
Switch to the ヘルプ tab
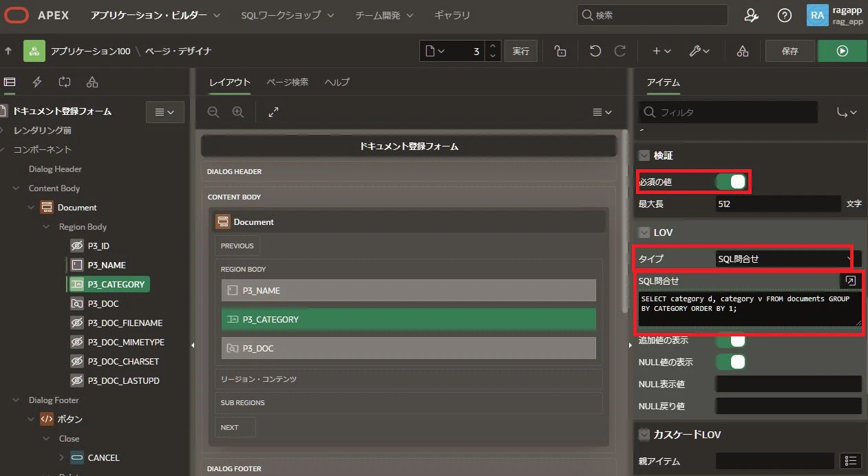click(x=337, y=83)
